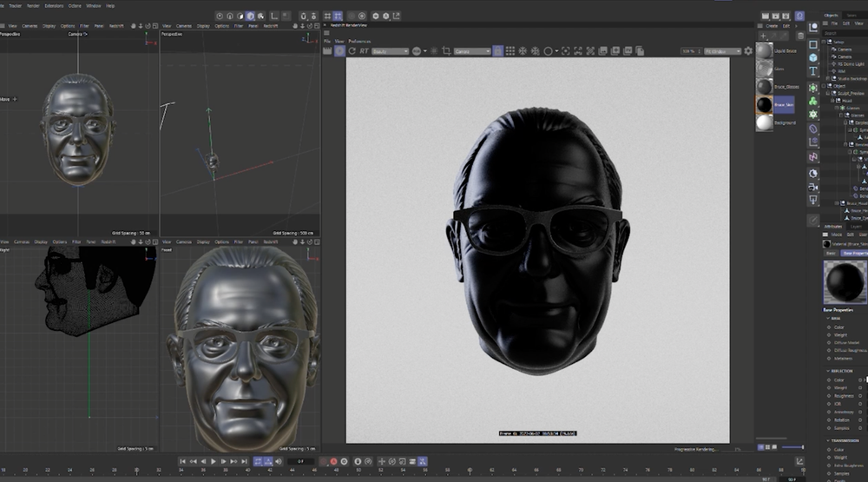Collapse the Reflection section in attributes
This screenshot has height=482, width=868.
coord(829,371)
